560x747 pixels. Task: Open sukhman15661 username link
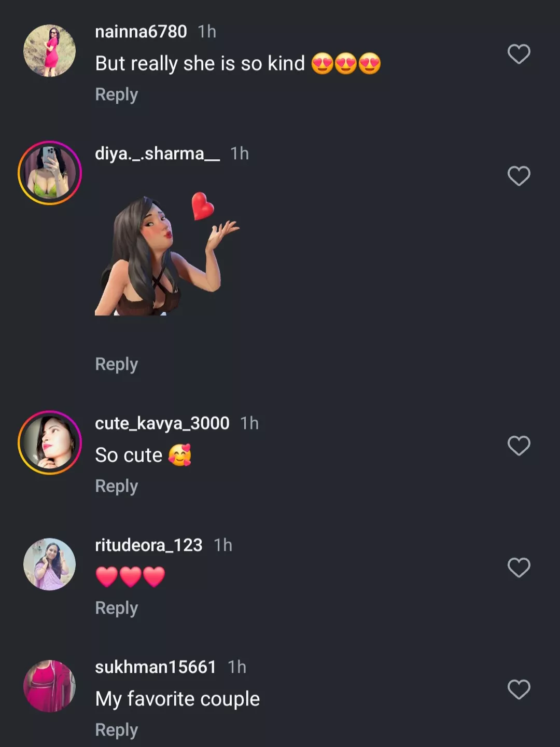point(156,667)
